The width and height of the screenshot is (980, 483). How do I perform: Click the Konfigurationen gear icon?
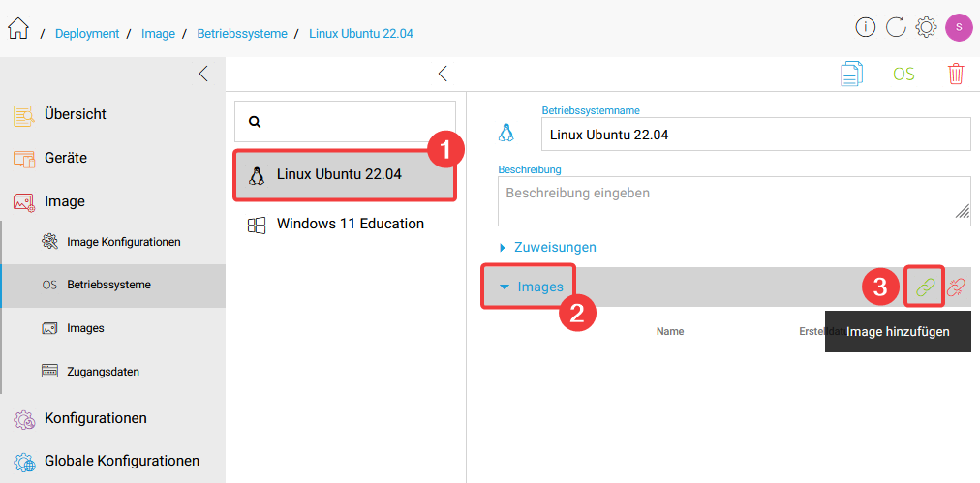[24, 418]
